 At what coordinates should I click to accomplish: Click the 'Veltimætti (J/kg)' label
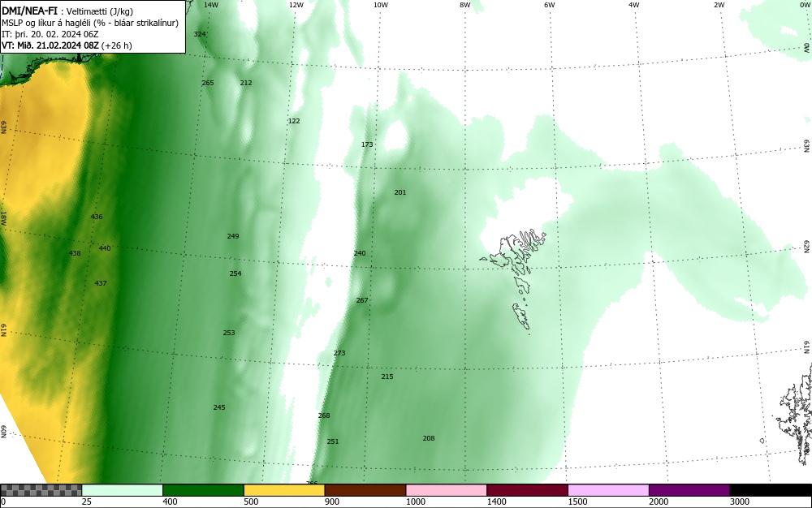tap(99, 11)
